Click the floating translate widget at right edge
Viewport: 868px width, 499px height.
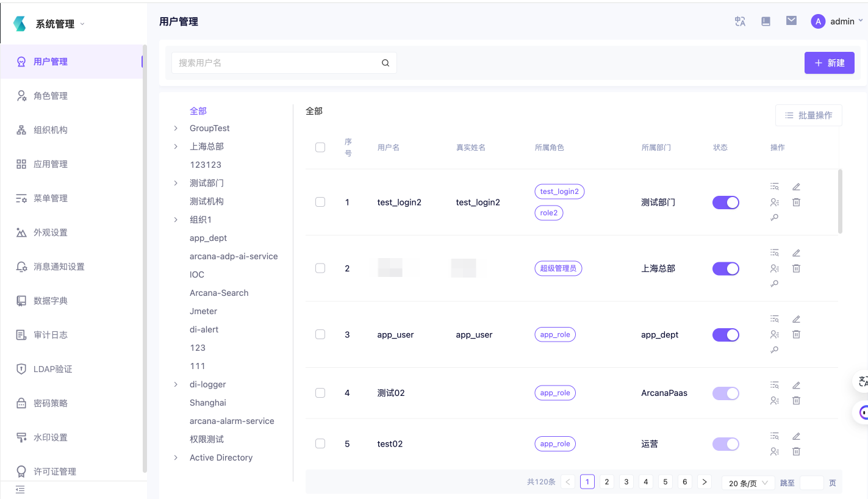[x=862, y=382]
